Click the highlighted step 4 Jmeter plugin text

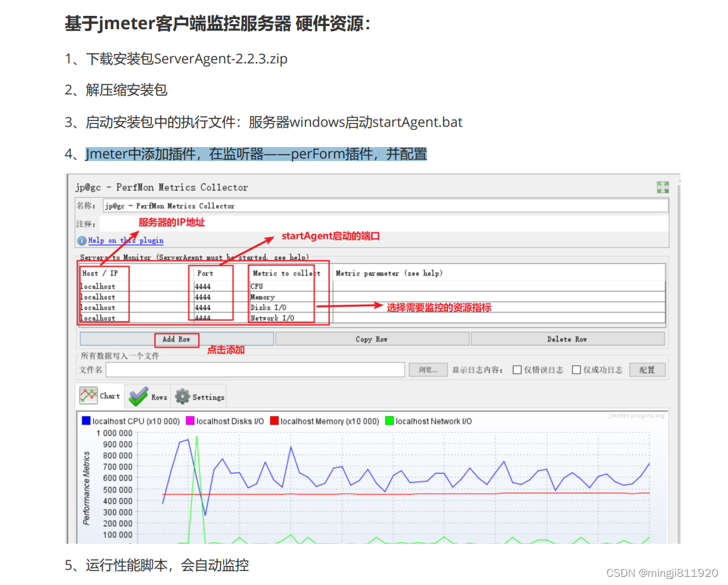[x=256, y=153]
